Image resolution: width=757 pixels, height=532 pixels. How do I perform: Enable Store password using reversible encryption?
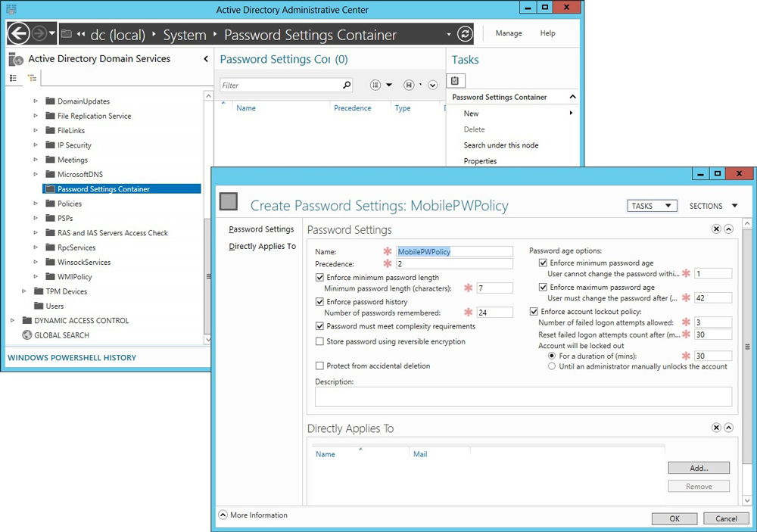click(x=319, y=341)
